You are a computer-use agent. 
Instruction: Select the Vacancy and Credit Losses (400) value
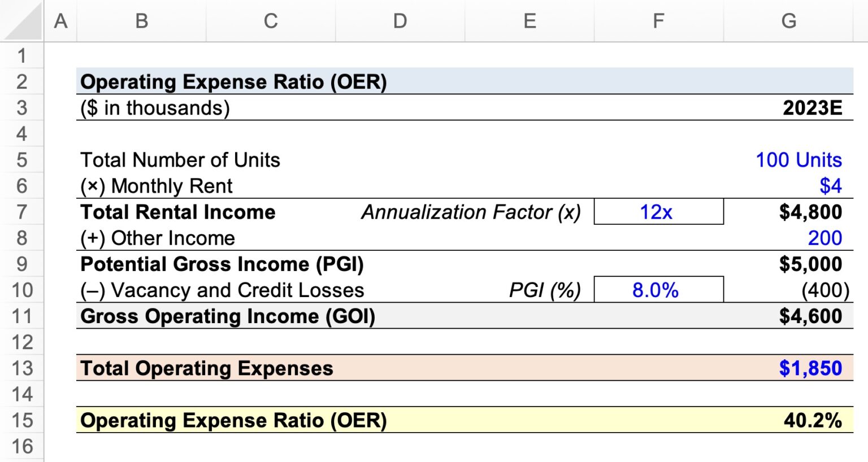(825, 290)
